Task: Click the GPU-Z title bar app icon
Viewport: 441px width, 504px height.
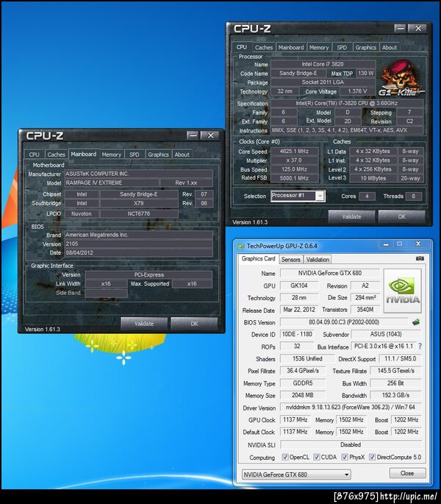Action: tap(241, 246)
